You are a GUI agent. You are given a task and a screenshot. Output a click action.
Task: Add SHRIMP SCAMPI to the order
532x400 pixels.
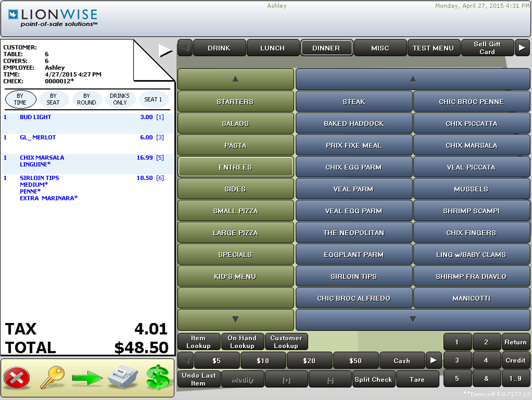click(471, 211)
